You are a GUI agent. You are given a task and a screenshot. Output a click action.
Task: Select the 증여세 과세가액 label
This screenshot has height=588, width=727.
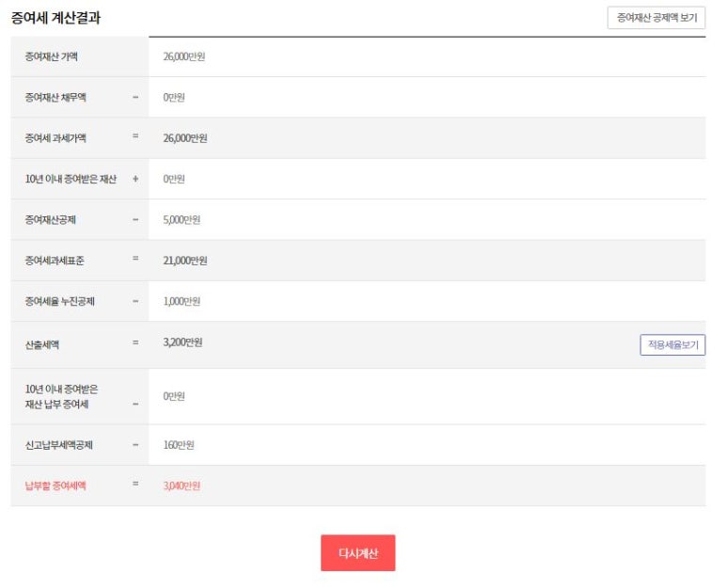55,138
